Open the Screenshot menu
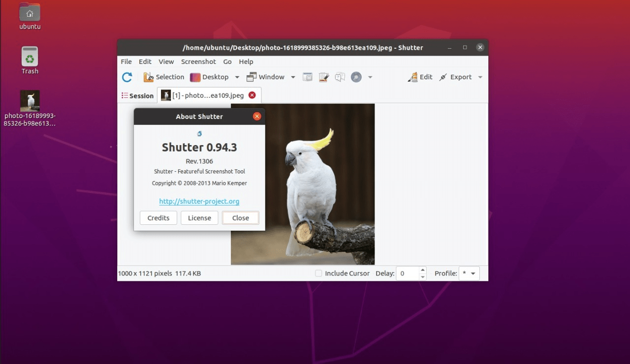This screenshot has height=364, width=630. 198,61
